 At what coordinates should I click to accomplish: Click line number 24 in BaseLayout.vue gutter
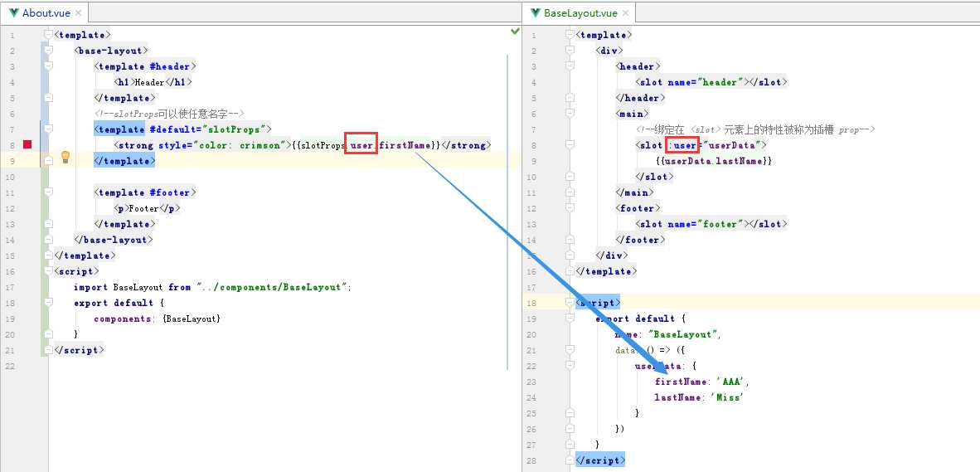531,397
